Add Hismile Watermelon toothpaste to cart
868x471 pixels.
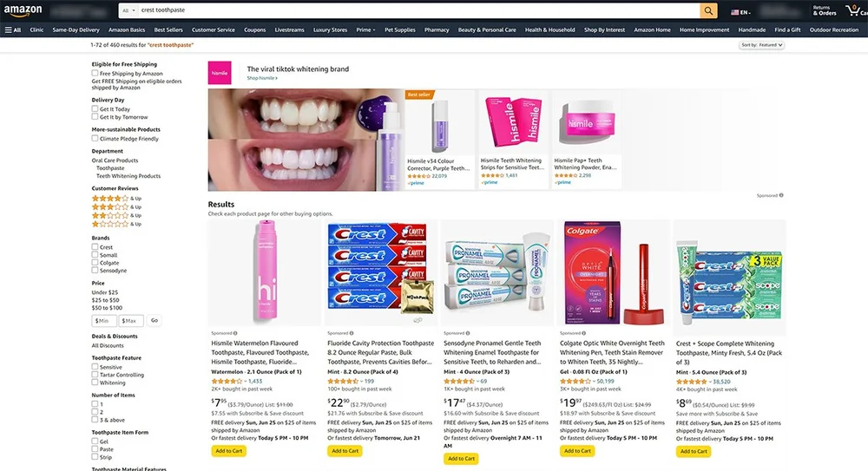(x=228, y=451)
